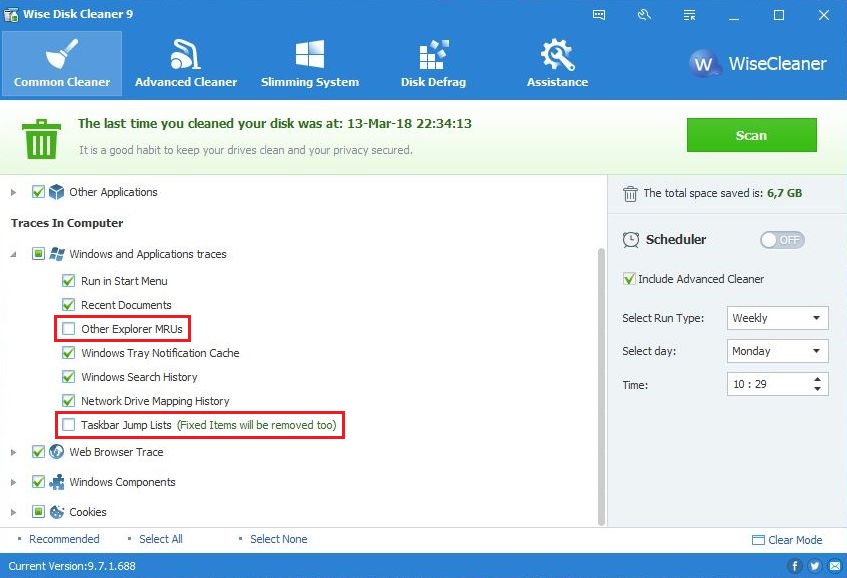Toggle the Cookies checkbox
This screenshot has width=847, height=578.
click(38, 512)
